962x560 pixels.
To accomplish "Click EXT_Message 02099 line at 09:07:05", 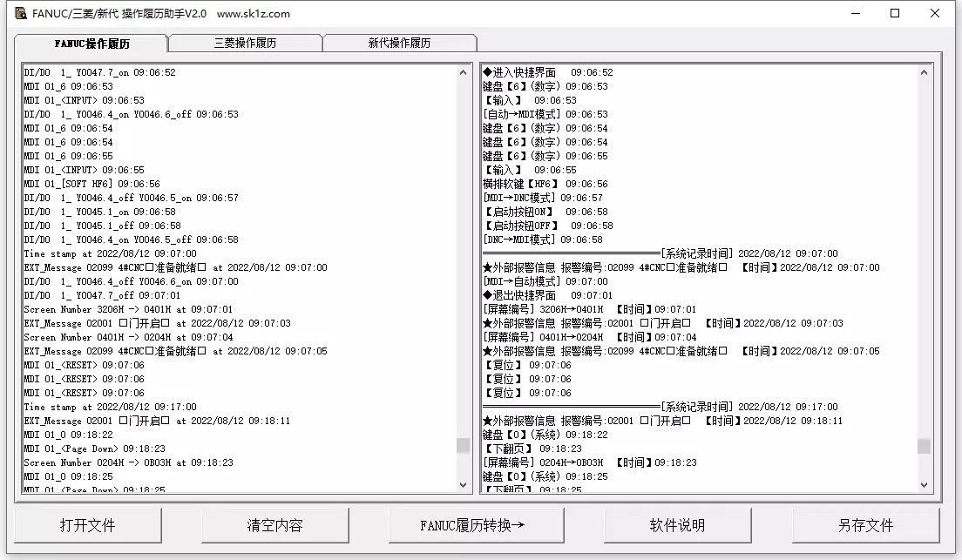I will 175,351.
